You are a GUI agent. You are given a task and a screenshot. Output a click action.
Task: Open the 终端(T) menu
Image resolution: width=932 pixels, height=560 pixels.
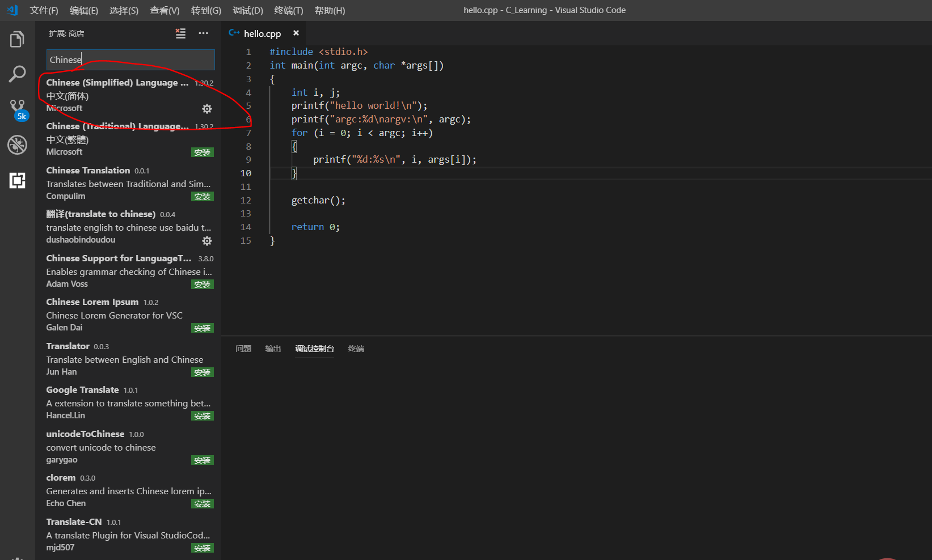pyautogui.click(x=289, y=10)
